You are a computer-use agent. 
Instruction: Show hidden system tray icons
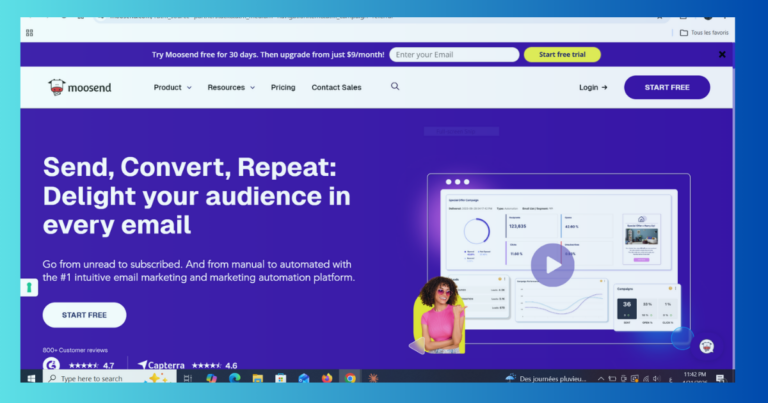coord(600,379)
